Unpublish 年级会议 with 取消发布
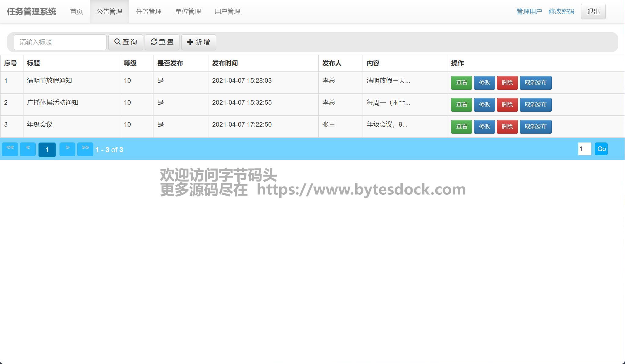 tap(535, 127)
